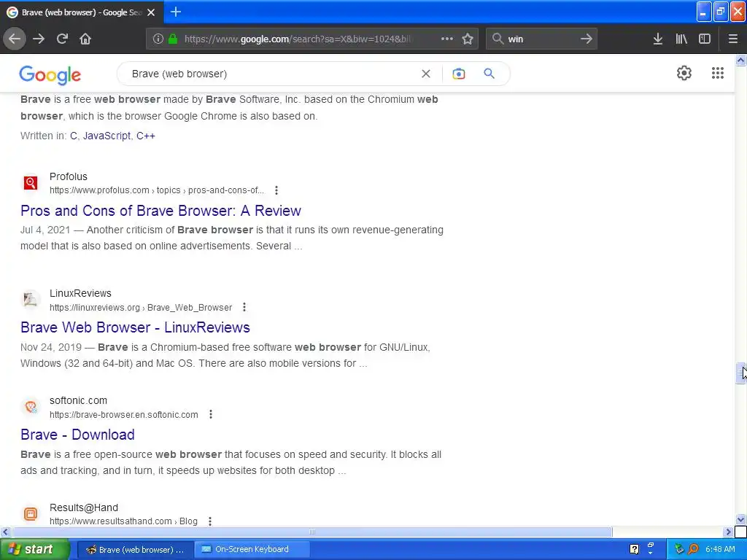
Task: Click the vertical scrollbar down arrow
Action: click(x=741, y=519)
